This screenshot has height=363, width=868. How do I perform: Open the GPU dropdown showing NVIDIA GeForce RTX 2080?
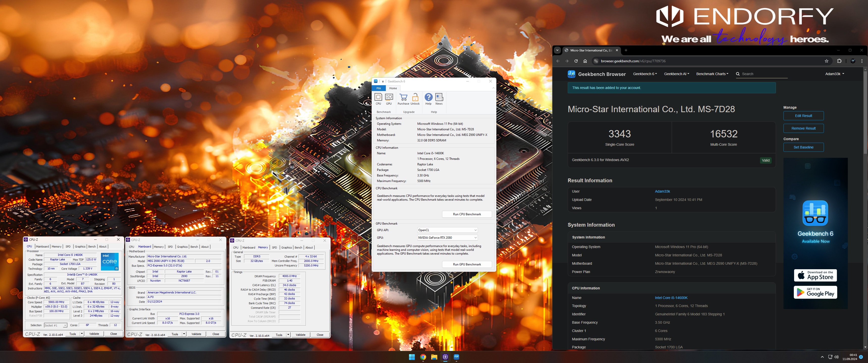point(447,238)
